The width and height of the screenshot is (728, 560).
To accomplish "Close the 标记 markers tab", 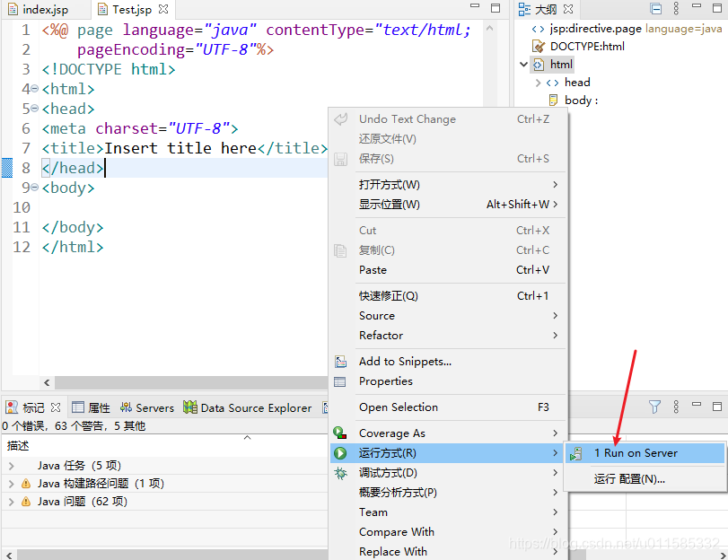I will 56,407.
